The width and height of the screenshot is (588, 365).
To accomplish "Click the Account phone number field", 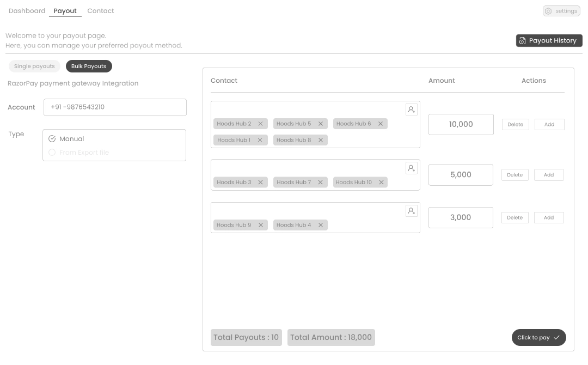I will [115, 107].
